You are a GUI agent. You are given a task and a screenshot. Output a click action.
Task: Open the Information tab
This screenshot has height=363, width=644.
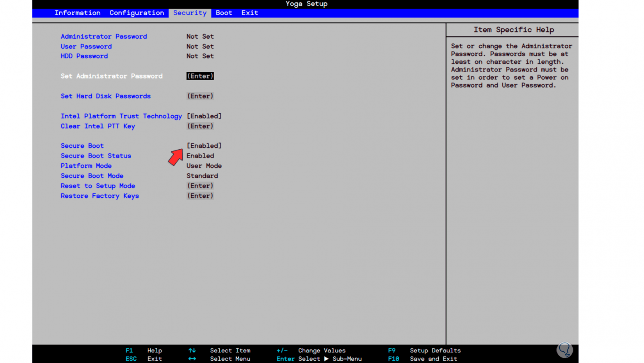pos(77,13)
